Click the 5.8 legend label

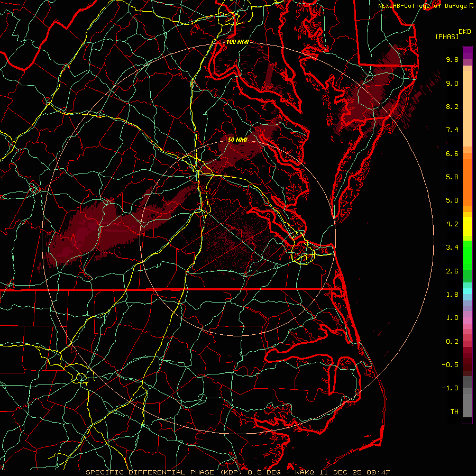(452, 177)
